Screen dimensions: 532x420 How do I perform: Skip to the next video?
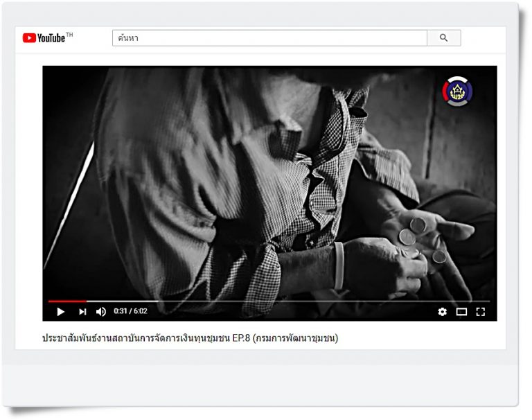pos(82,312)
